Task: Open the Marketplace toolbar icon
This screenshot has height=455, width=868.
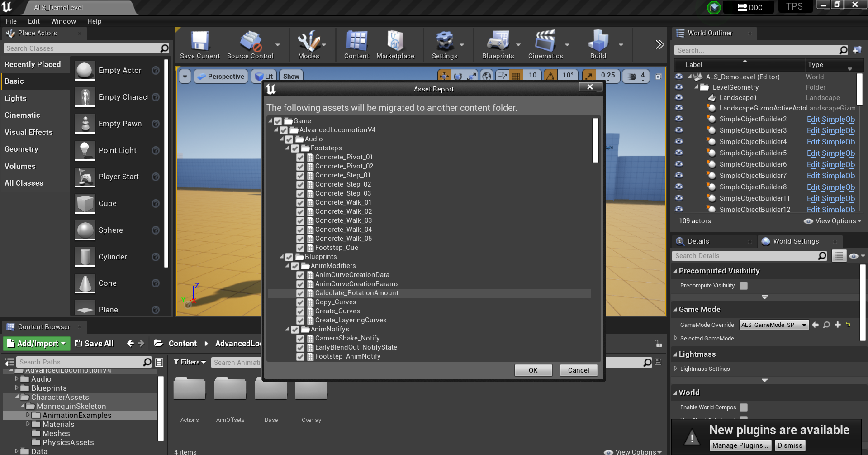Action: tap(395, 41)
